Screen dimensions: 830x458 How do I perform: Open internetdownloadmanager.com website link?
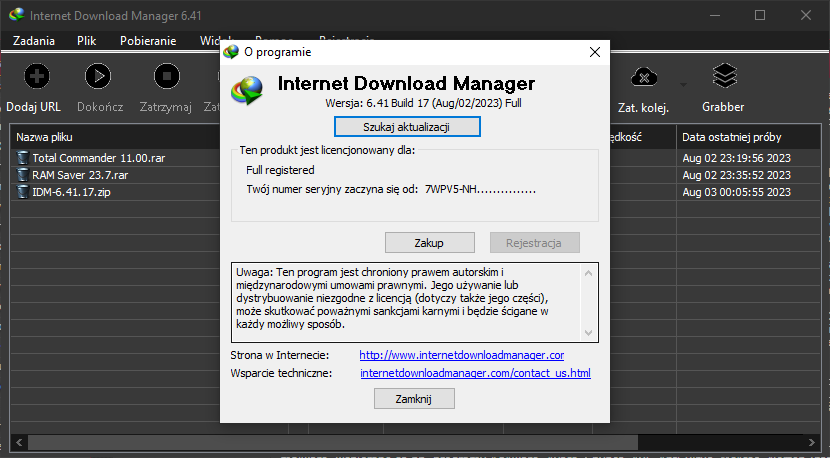pyautogui.click(x=462, y=355)
